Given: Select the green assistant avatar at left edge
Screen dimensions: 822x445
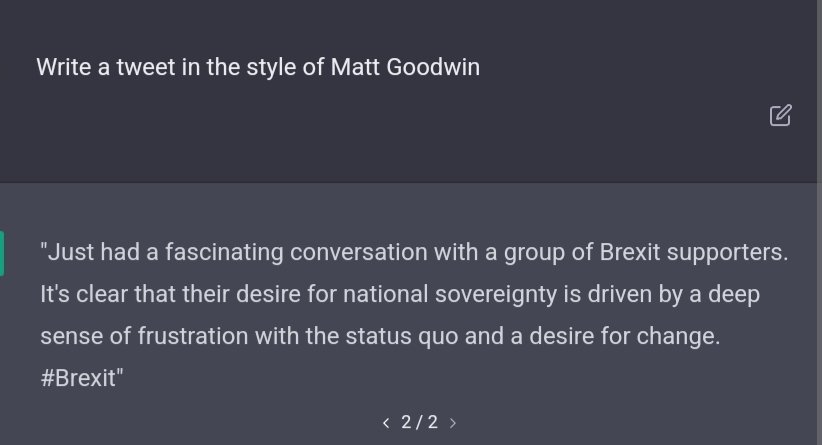Looking at the screenshot, I should click(2, 253).
